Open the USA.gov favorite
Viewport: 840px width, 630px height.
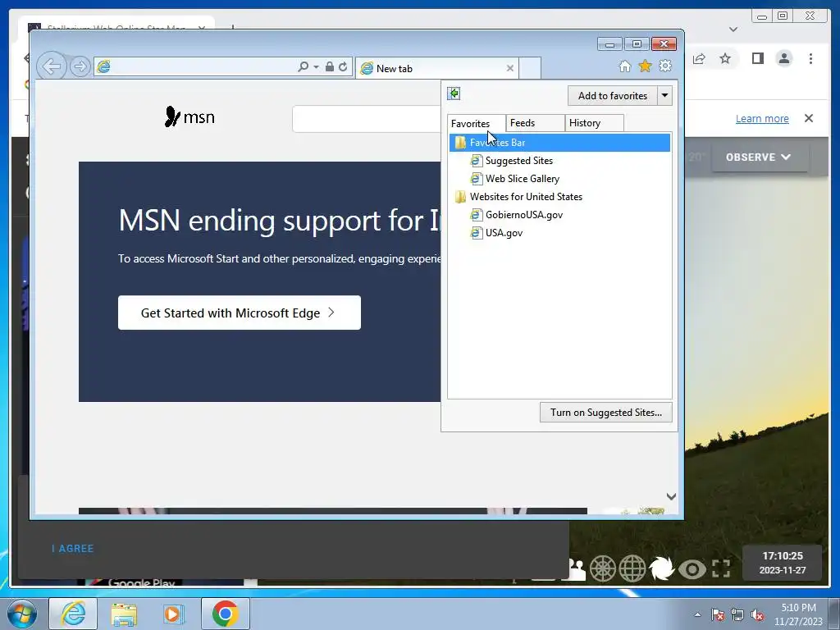(504, 233)
